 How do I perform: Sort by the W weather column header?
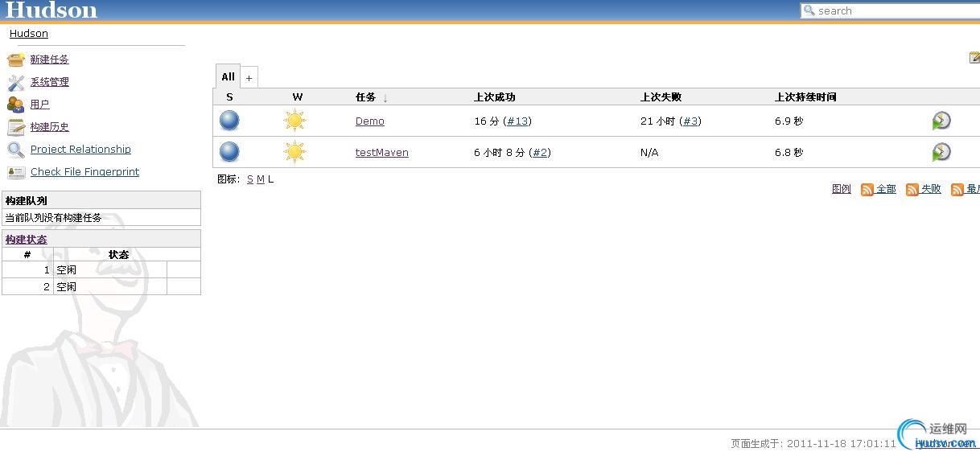[x=298, y=97]
